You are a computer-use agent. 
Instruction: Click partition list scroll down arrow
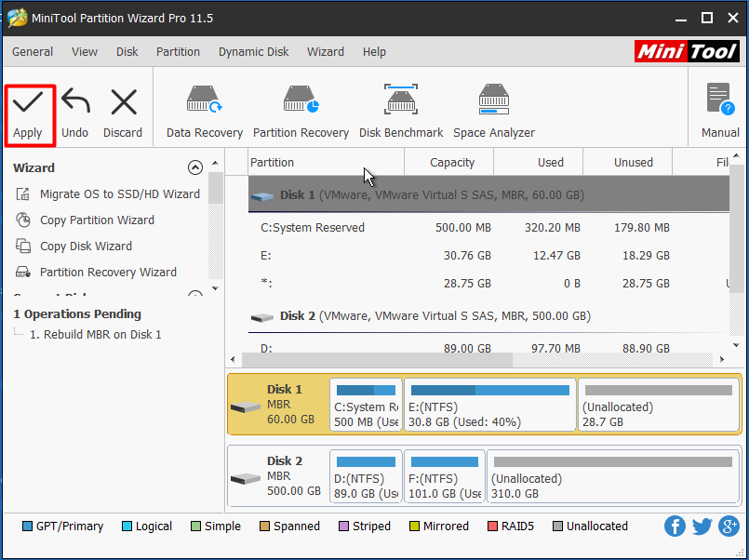736,345
